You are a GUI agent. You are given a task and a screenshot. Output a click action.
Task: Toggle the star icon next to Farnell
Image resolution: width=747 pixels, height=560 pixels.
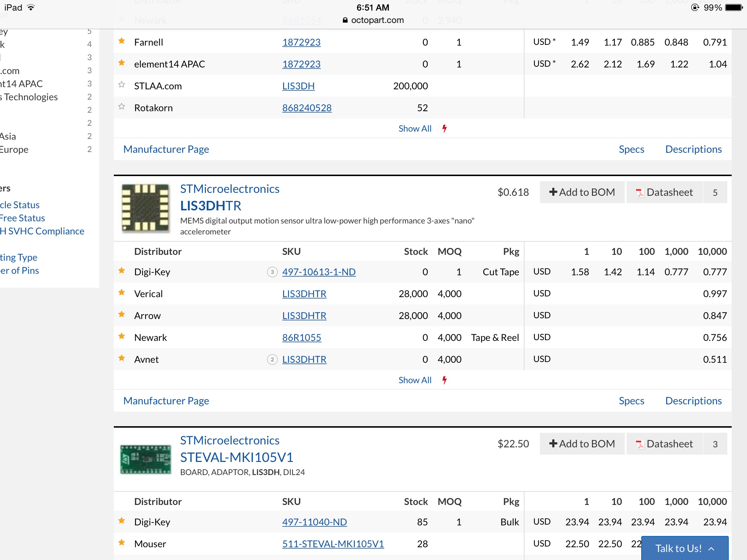click(122, 41)
